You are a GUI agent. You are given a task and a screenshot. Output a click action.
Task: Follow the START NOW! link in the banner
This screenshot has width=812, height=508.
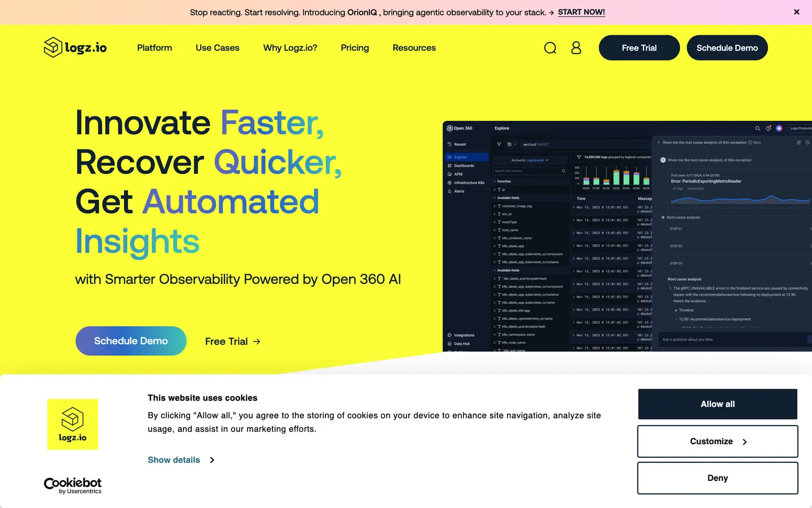(x=581, y=12)
